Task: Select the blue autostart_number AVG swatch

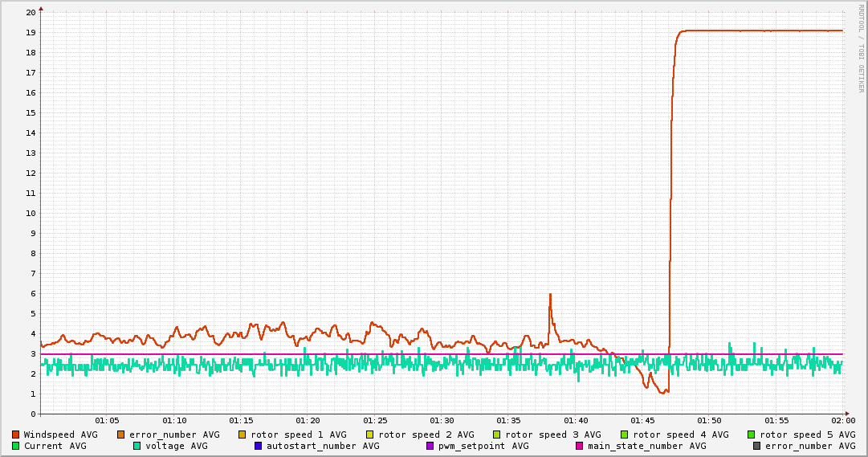Action: coord(259,446)
